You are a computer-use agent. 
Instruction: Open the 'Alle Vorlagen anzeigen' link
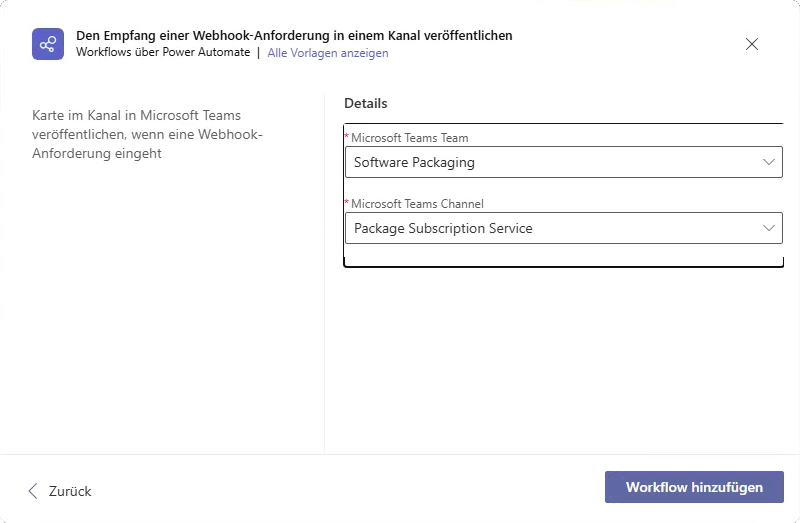[x=328, y=53]
